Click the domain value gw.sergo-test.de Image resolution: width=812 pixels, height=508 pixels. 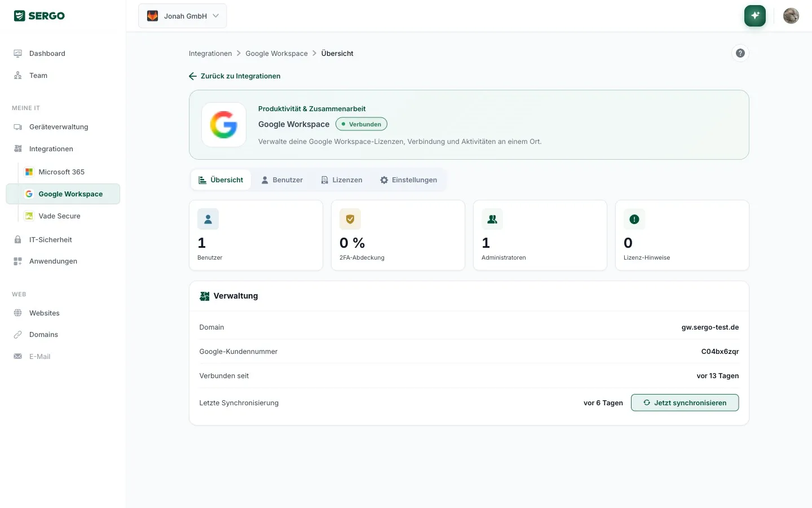pyautogui.click(x=710, y=327)
